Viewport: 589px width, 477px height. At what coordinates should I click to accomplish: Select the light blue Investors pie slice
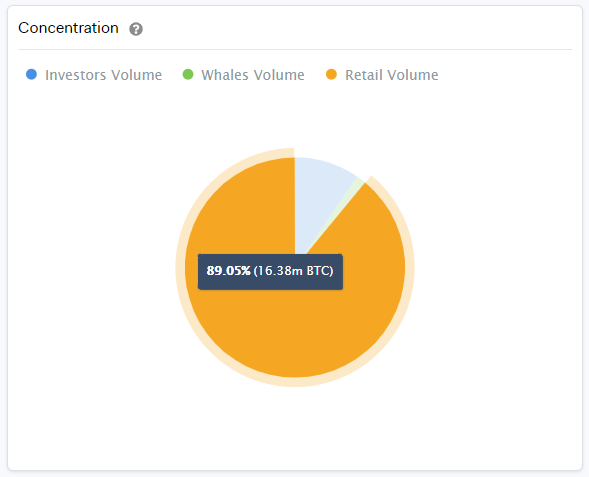[319, 195]
